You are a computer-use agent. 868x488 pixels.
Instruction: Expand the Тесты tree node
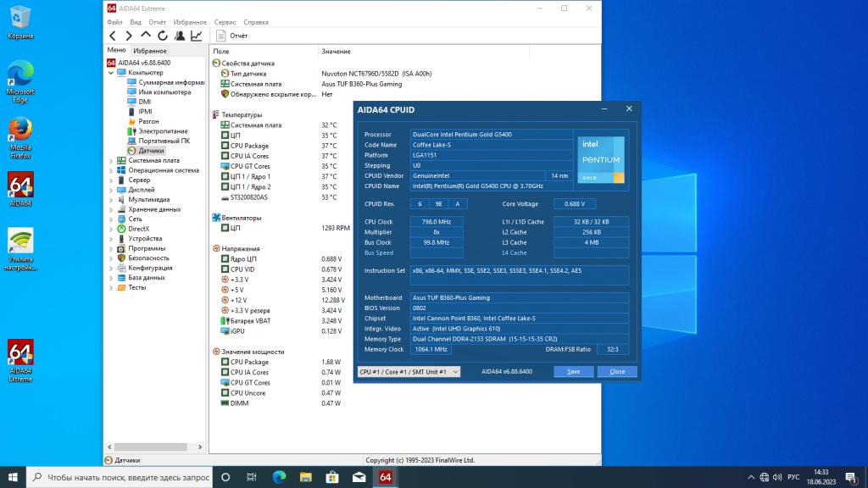(x=111, y=287)
